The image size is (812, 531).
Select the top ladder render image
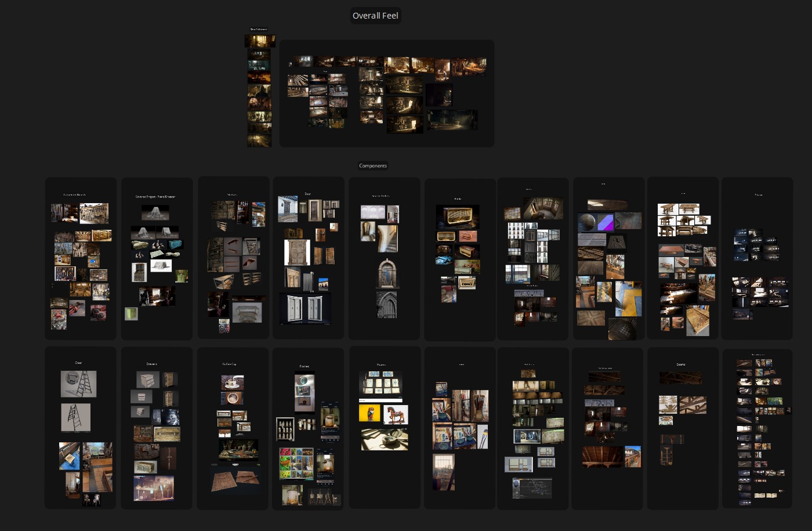click(78, 384)
